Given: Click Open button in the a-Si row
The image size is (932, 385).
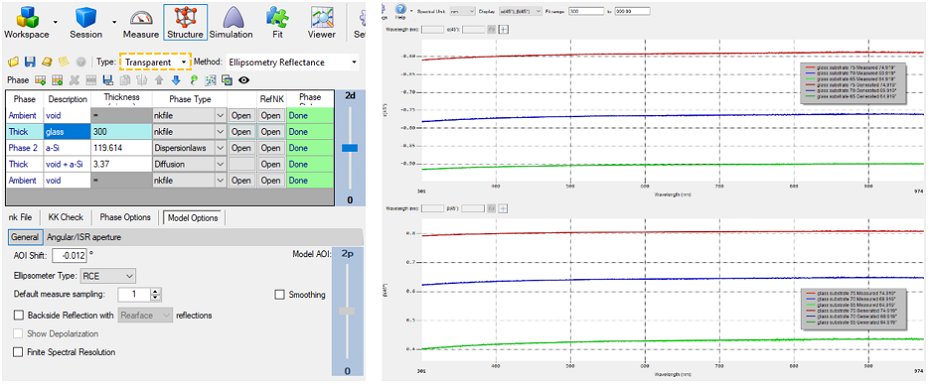Looking at the screenshot, I should [241, 148].
